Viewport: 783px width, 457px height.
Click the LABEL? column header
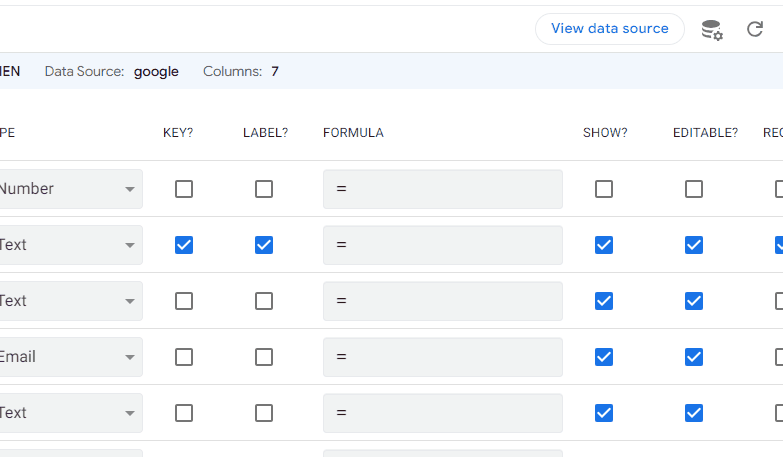(x=265, y=133)
